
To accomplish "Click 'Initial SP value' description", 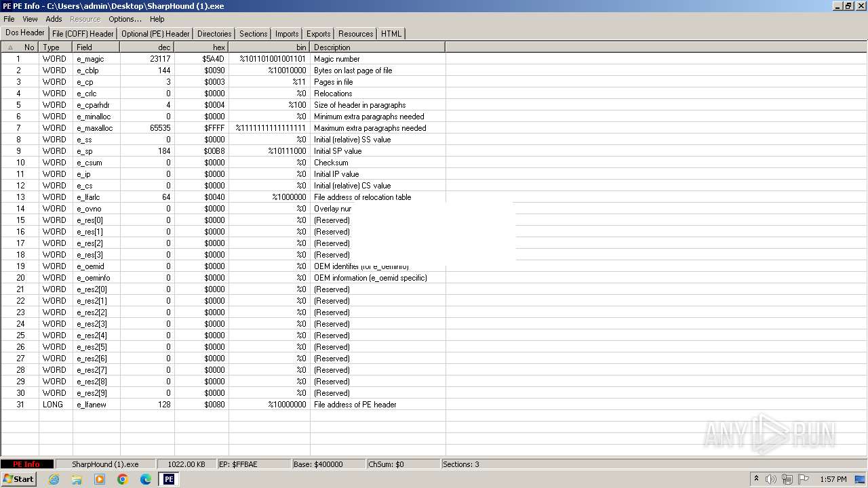I will tap(338, 151).
